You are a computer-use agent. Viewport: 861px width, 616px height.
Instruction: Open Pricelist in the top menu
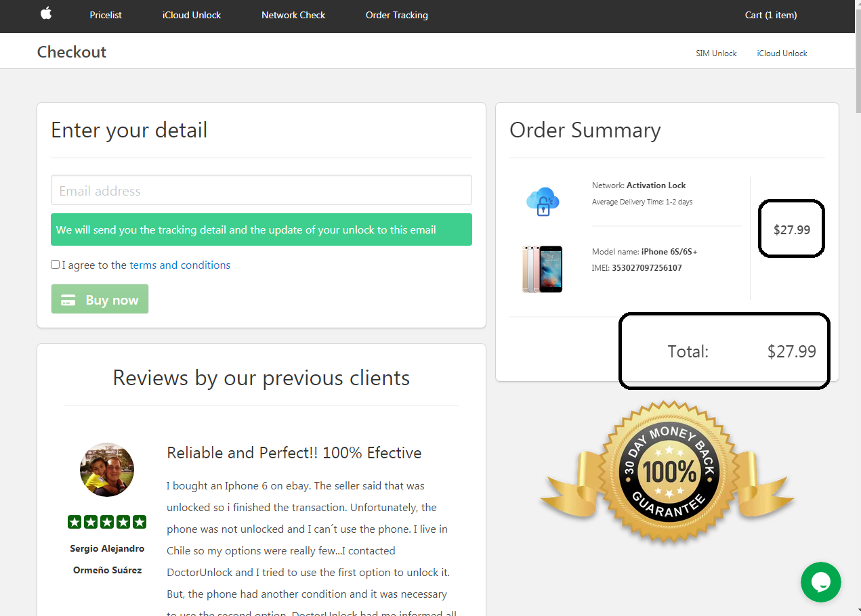[x=106, y=15]
